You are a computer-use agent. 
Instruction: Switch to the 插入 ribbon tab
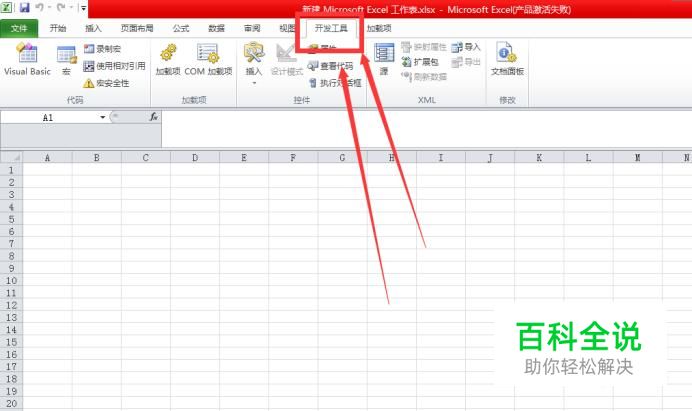coord(93,28)
